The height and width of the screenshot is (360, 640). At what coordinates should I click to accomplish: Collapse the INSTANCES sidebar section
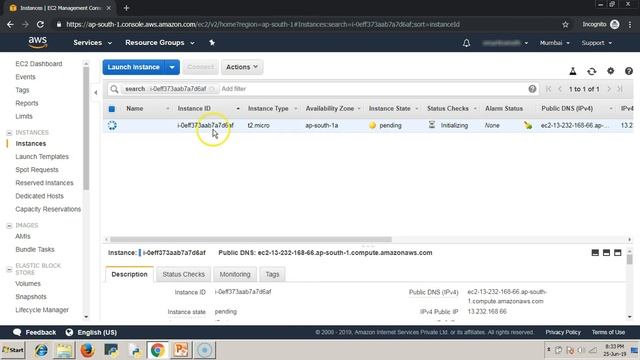[x=9, y=133]
